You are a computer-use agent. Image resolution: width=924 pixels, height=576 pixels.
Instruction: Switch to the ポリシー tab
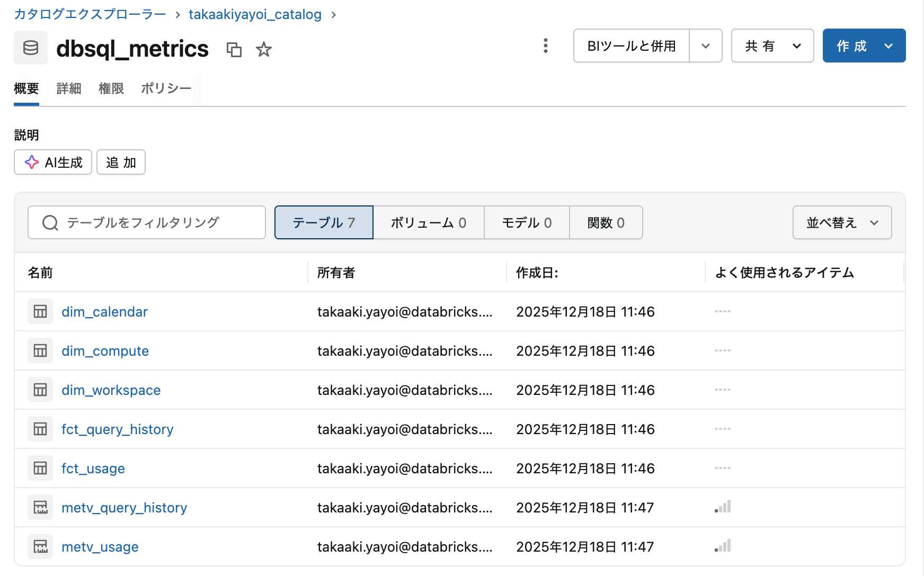(165, 88)
